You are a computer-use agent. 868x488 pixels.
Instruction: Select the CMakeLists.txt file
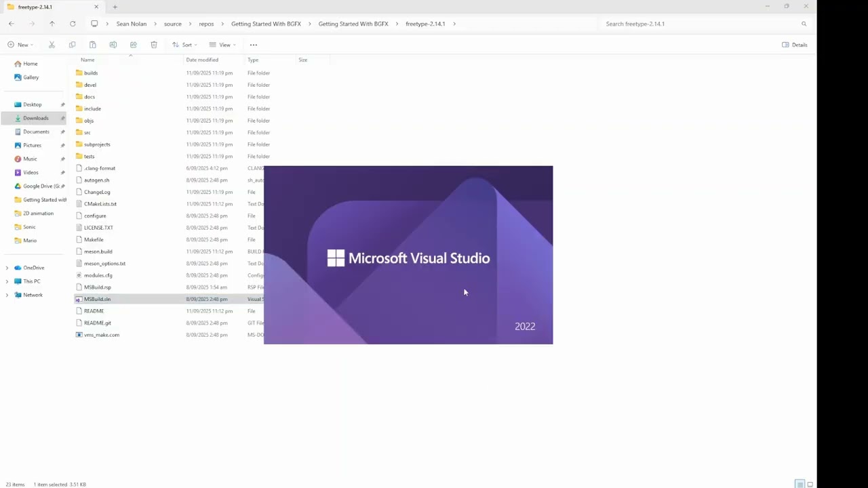click(x=100, y=204)
